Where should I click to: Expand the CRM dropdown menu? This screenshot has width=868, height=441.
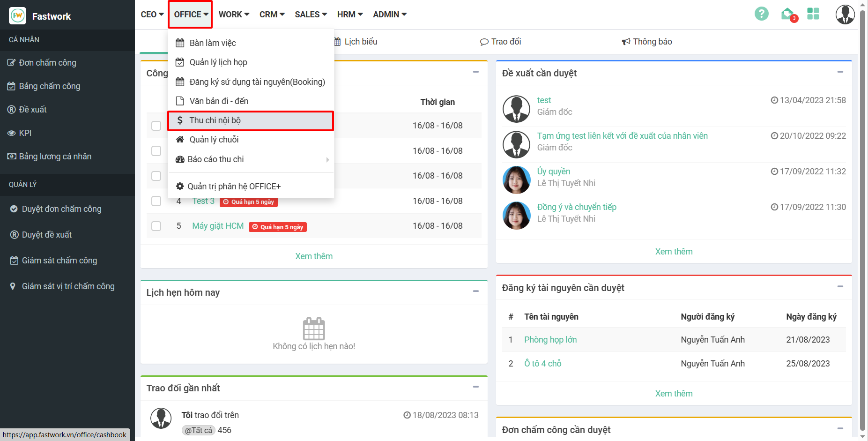coord(272,15)
